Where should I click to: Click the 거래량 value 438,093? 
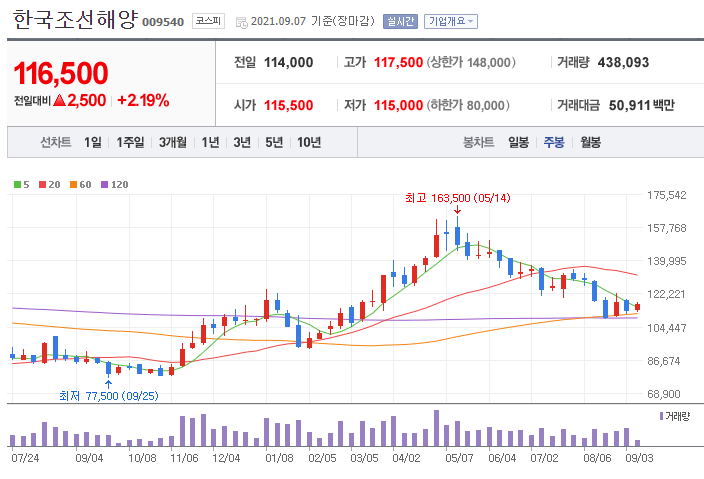pyautogui.click(x=623, y=62)
